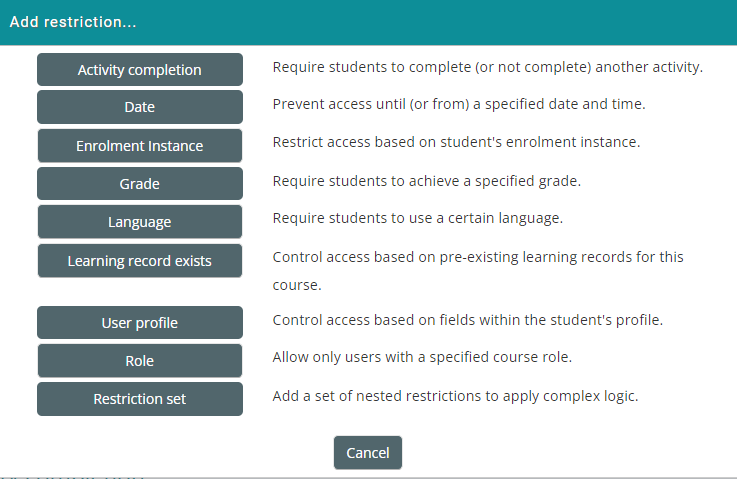Image resolution: width=737 pixels, height=479 pixels.
Task: Click the nested restrictions description text
Action: [455, 395]
